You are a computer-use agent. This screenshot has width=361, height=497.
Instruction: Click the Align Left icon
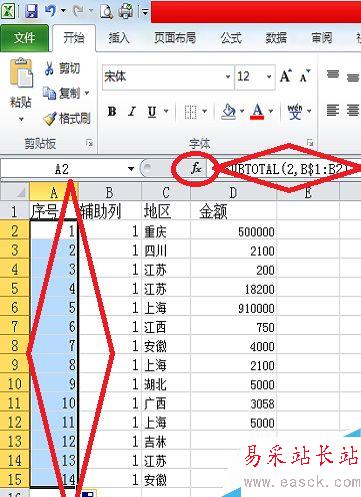333,110
